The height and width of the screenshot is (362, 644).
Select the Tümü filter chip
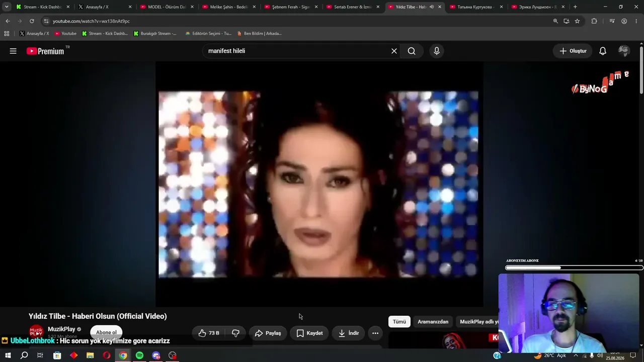(399, 322)
